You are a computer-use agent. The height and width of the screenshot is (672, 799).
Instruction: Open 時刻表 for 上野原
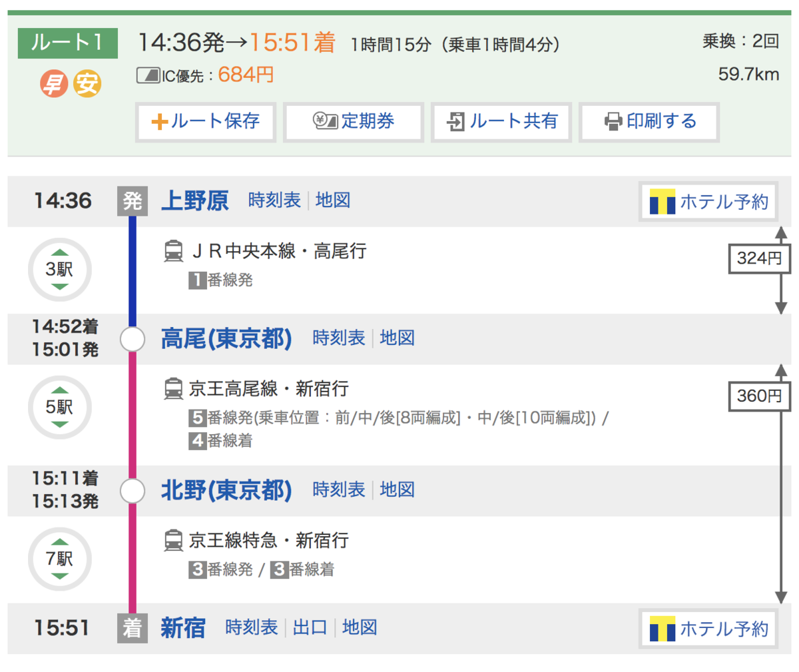(x=274, y=200)
